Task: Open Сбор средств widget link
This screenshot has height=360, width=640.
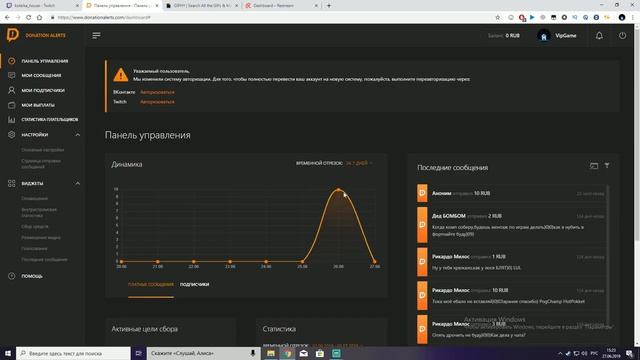Action: [x=35, y=226]
